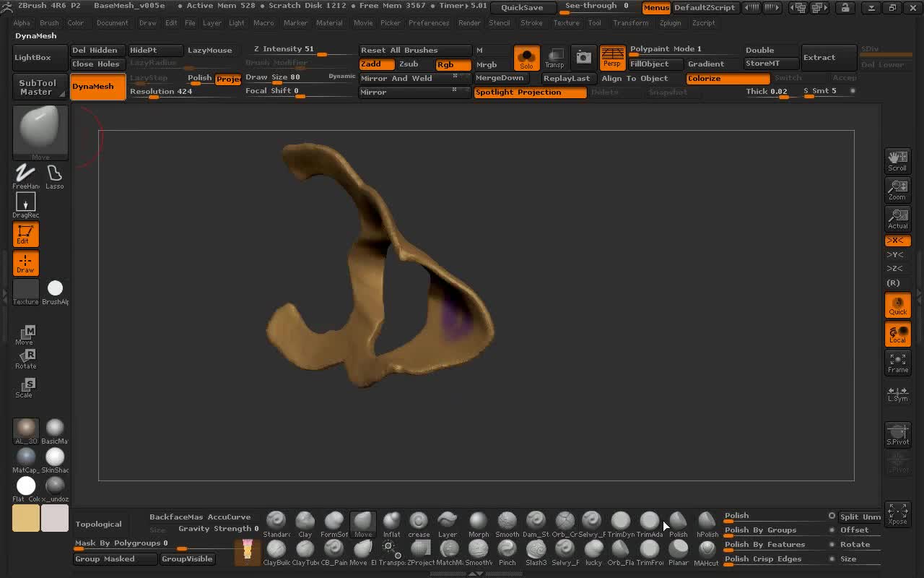Click the Close Holes button
The width and height of the screenshot is (924, 578).
[97, 64]
